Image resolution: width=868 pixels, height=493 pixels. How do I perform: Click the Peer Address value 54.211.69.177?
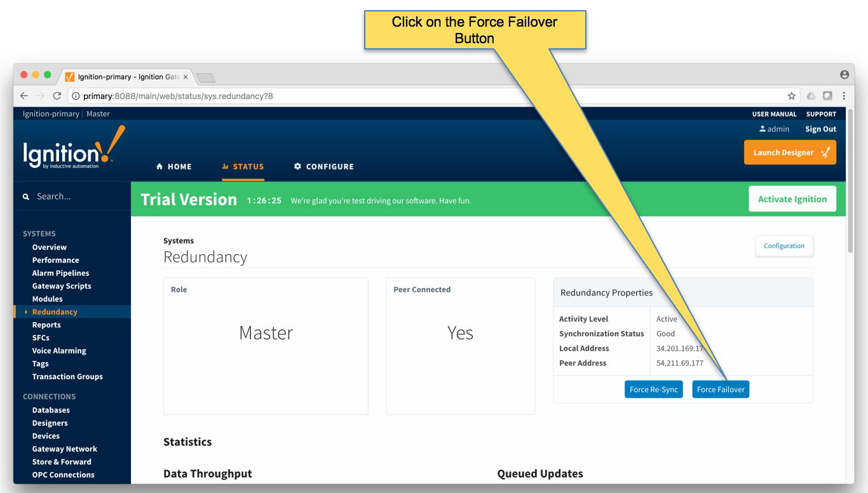pyautogui.click(x=680, y=363)
